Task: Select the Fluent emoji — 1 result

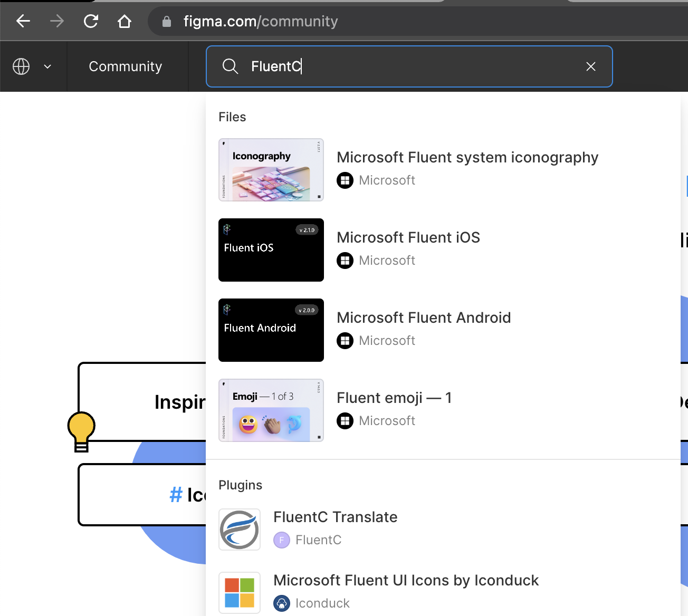Action: (394, 398)
